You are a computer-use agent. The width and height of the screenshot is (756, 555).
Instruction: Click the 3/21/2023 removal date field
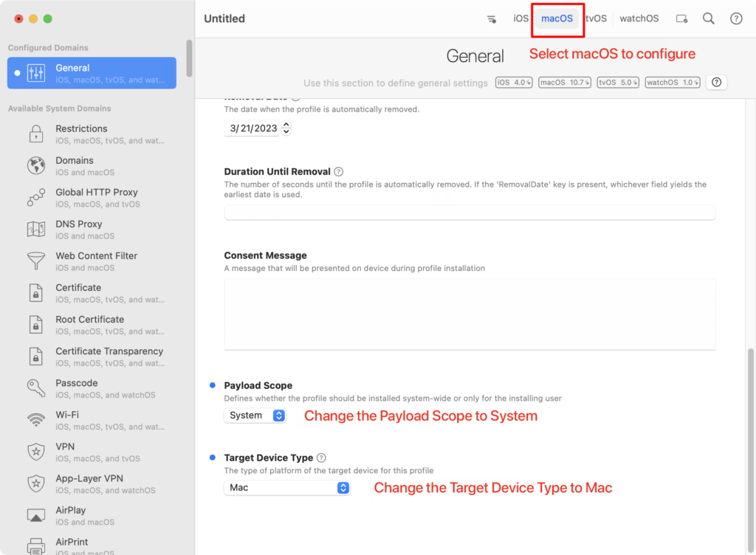point(252,128)
